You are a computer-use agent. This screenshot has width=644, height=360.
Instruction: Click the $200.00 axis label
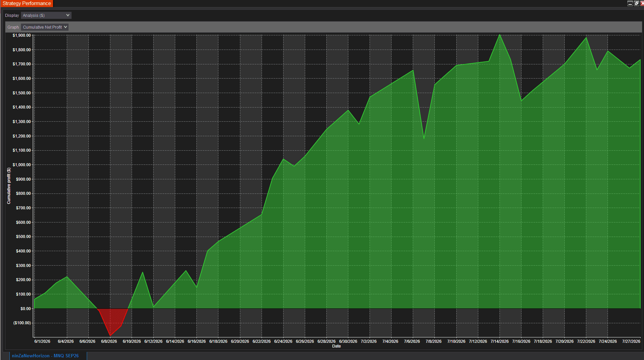point(23,280)
